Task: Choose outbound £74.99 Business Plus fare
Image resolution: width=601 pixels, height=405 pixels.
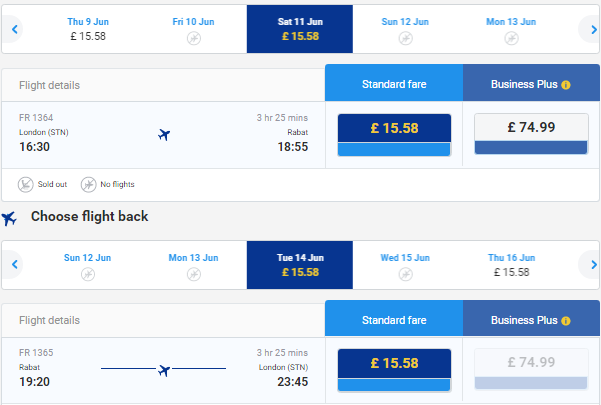Action: click(x=531, y=134)
